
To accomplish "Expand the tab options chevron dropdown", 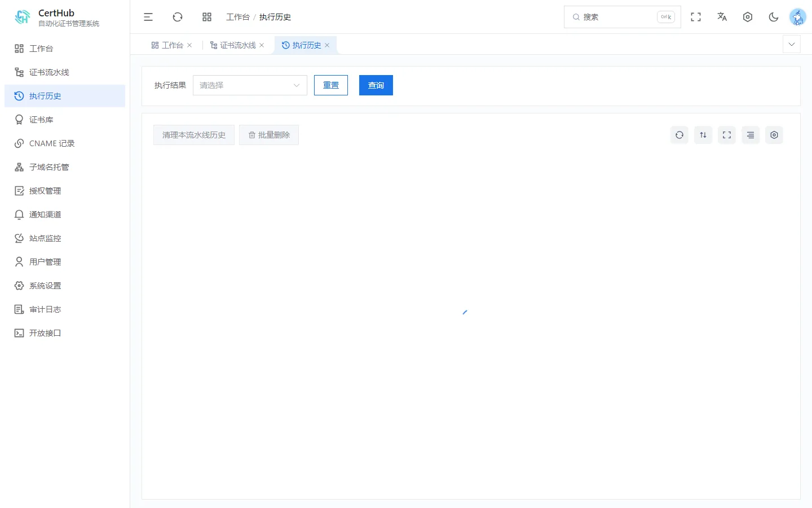I will coord(792,44).
